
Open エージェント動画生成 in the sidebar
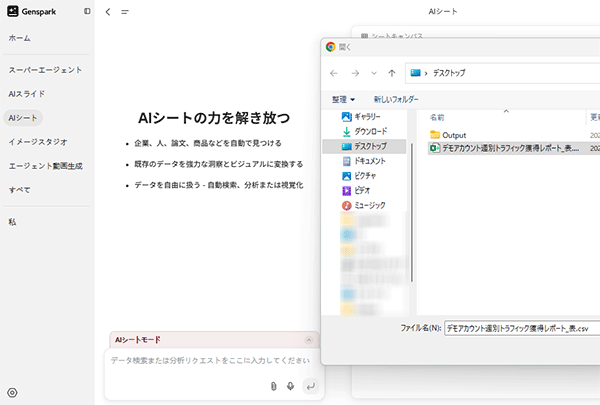(x=46, y=166)
